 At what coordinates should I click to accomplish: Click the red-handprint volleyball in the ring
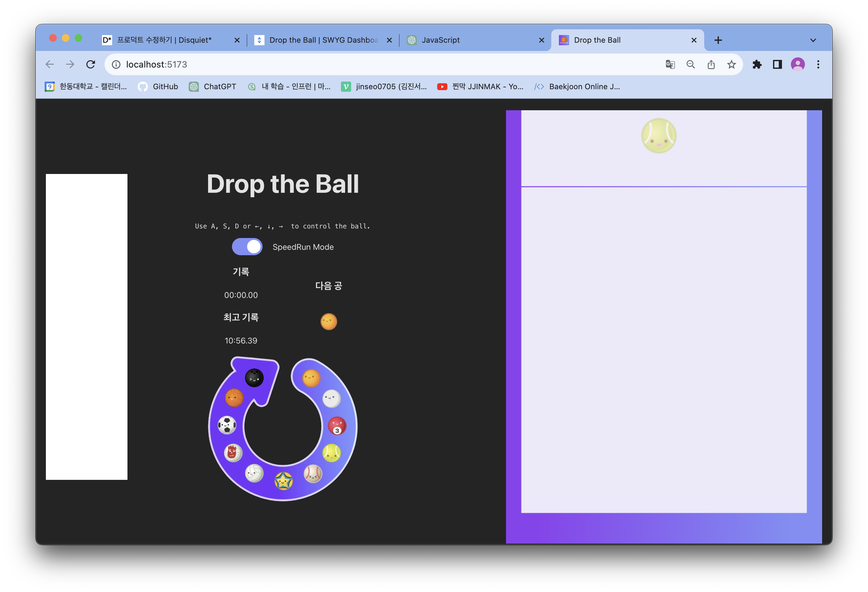coord(233,453)
